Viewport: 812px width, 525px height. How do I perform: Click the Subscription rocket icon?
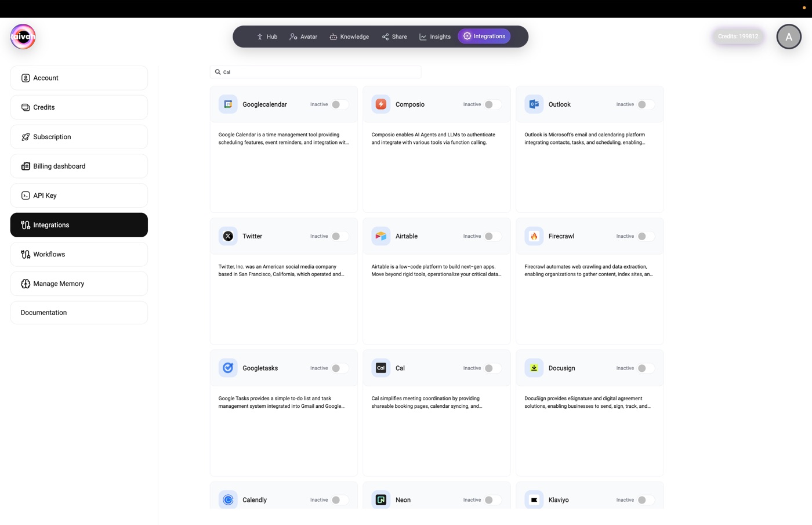26,137
